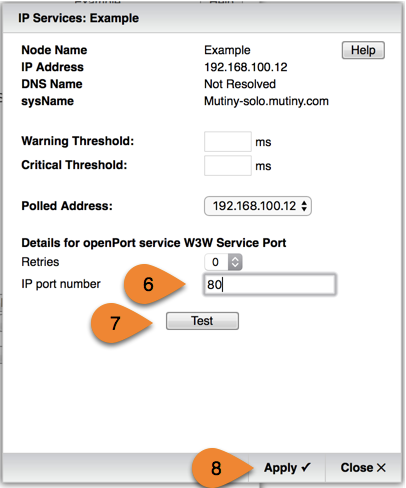Image resolution: width=406 pixels, height=488 pixels.
Task: Click the Retries label
Action: (40, 262)
